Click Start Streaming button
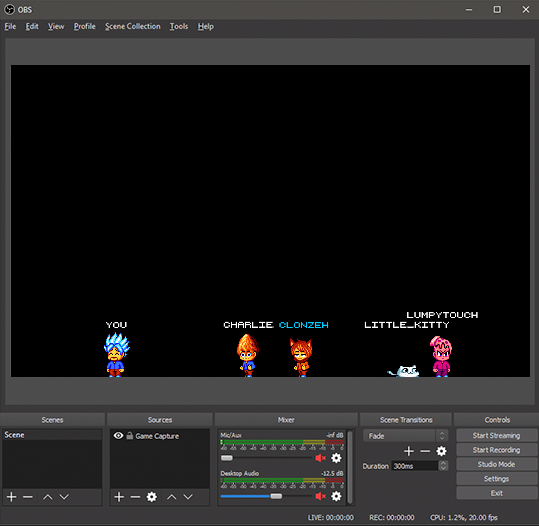539x526 pixels. 496,436
